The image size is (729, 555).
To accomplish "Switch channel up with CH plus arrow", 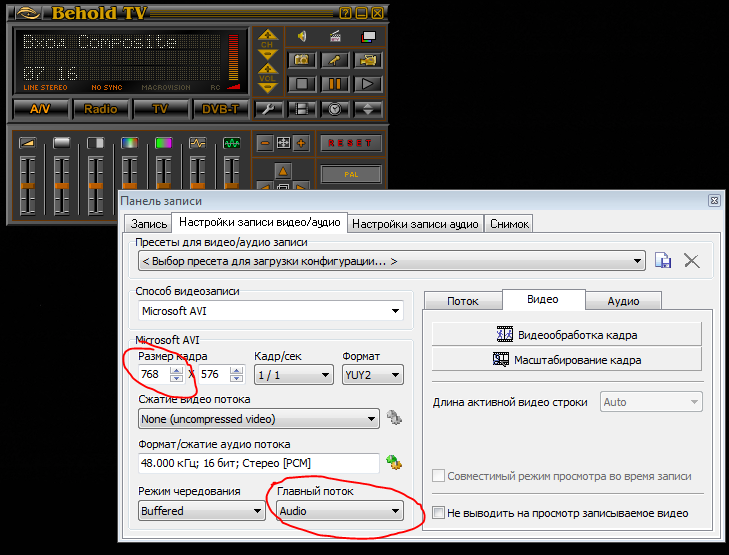I will [x=268, y=35].
